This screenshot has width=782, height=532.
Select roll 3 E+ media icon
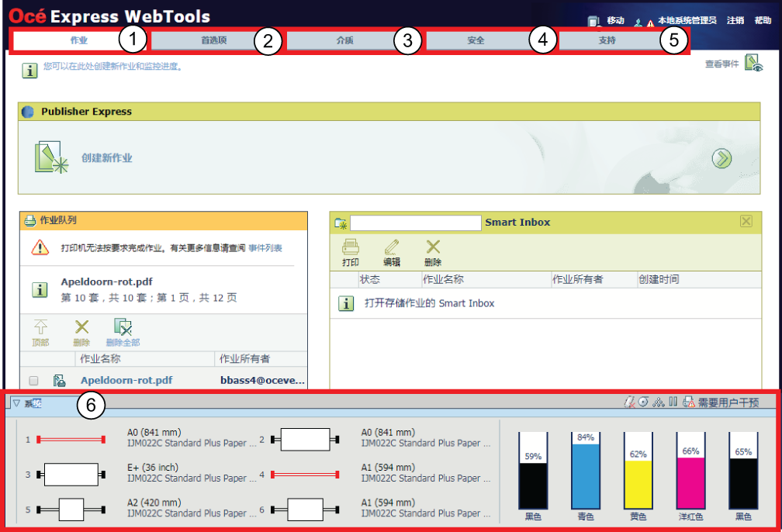[x=71, y=475]
